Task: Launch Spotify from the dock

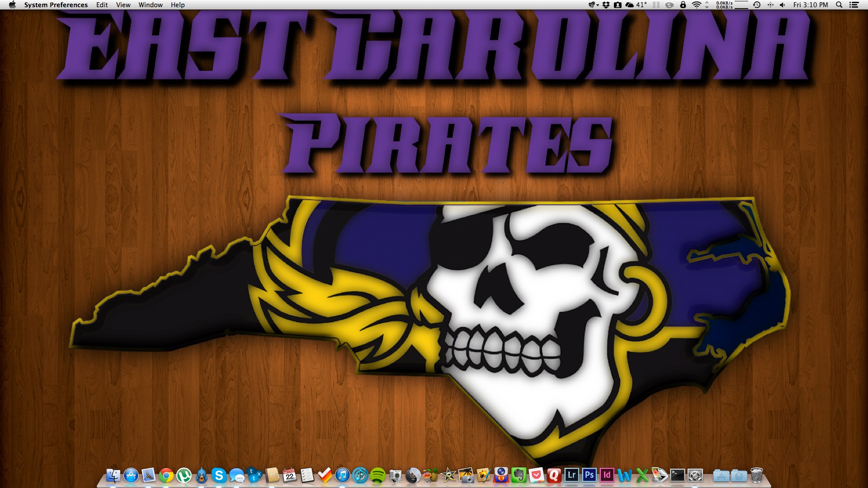Action: (378, 475)
